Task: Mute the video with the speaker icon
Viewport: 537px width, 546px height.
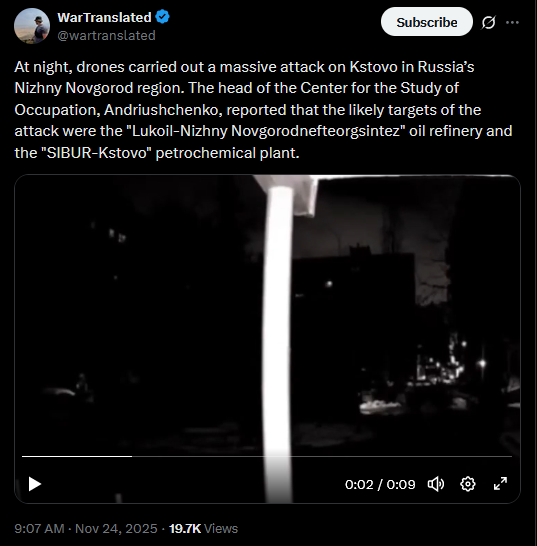Action: (436, 484)
